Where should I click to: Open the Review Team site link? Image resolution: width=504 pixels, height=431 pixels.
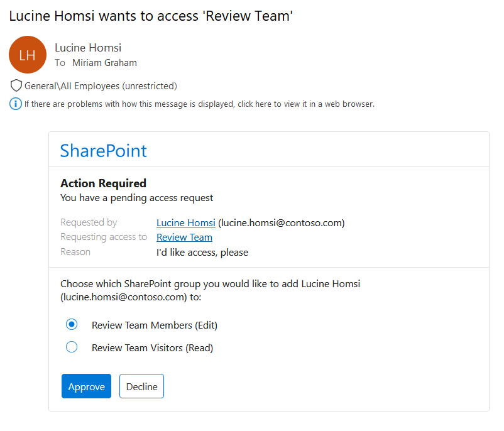[185, 237]
